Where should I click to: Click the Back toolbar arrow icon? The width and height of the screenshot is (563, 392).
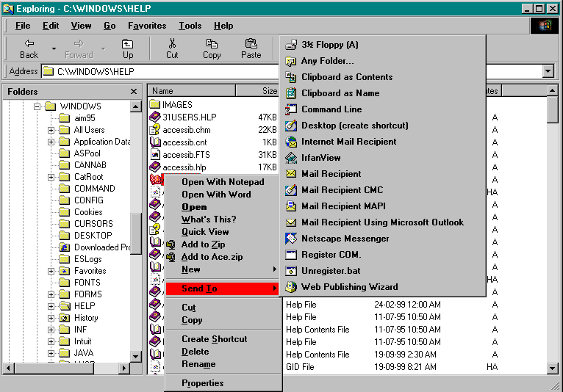click(29, 44)
